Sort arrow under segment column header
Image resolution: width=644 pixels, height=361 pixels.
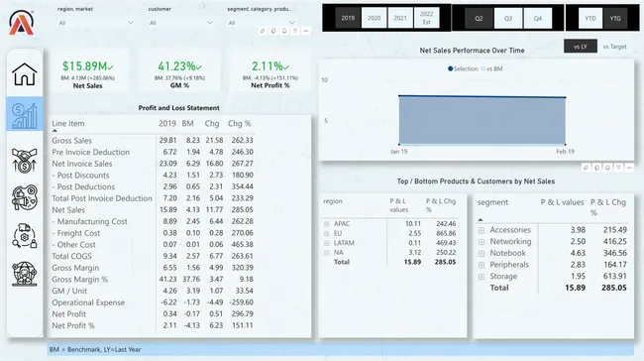[481, 220]
